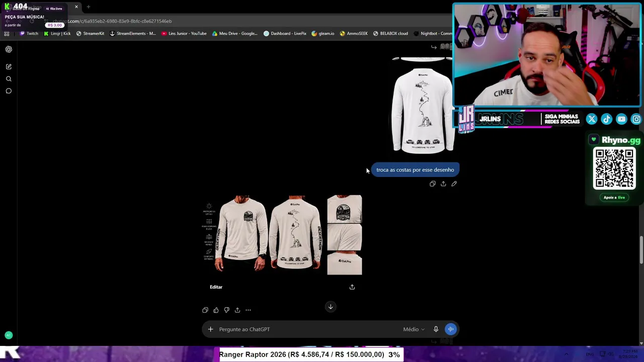
Task: Close the current browser tab
Action: tap(76, 7)
